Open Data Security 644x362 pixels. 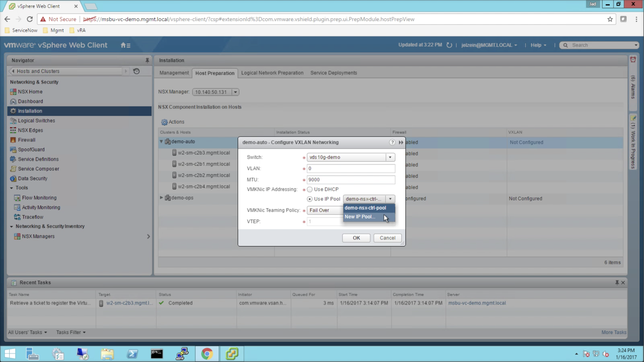point(33,178)
